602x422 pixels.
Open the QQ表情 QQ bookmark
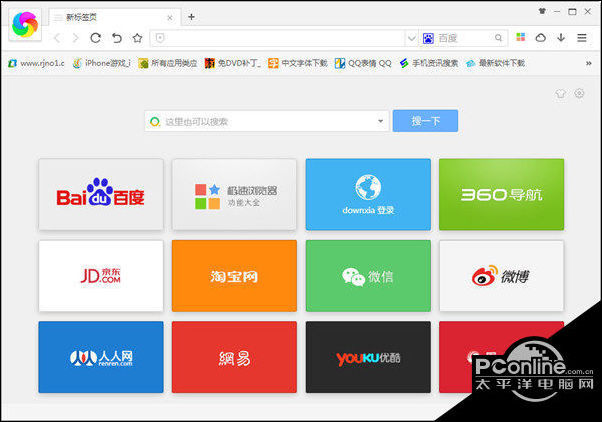(363, 63)
